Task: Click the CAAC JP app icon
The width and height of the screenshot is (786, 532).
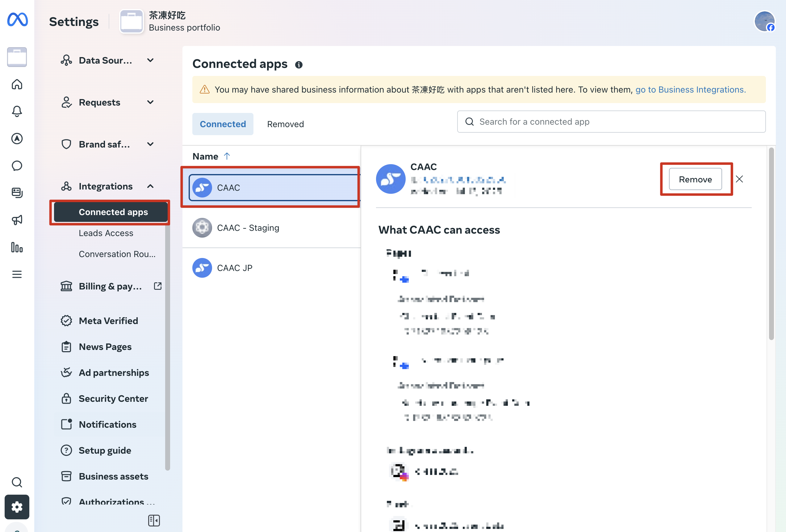Action: click(202, 268)
